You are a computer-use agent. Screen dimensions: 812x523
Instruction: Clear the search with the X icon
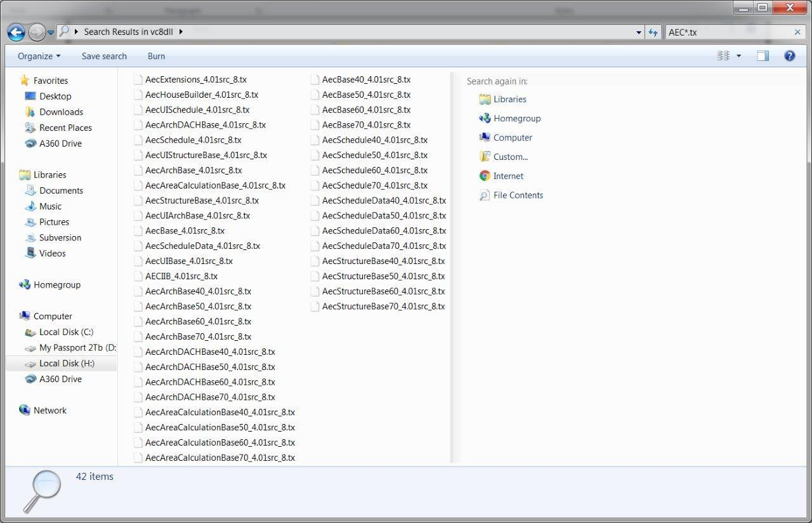[x=797, y=32]
